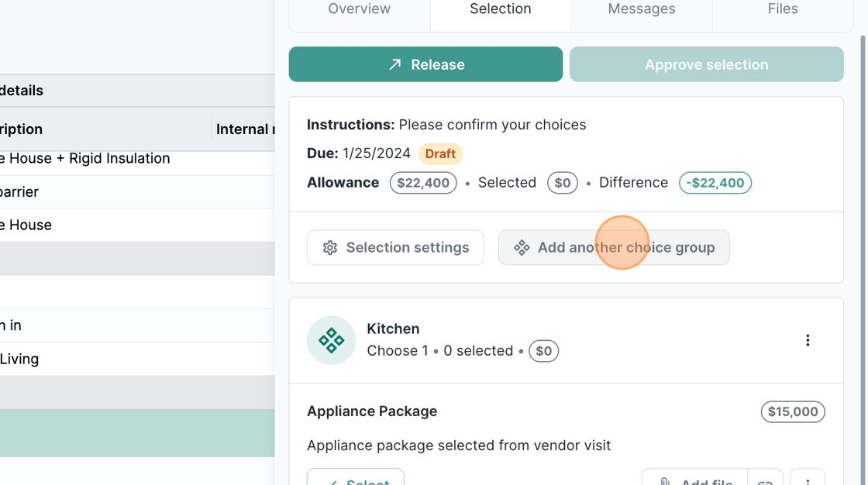Click the arrow icon on the Release button
The width and height of the screenshot is (868, 485).
tap(395, 64)
